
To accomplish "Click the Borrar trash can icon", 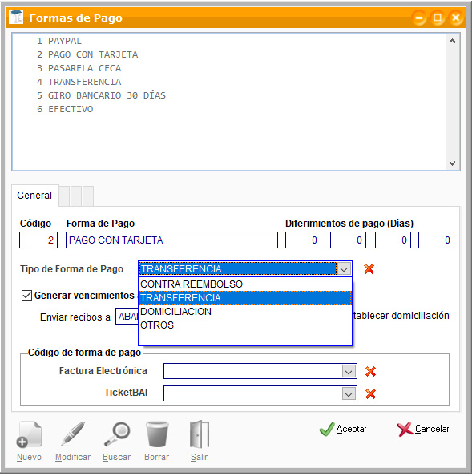I will pyautogui.click(x=157, y=434).
